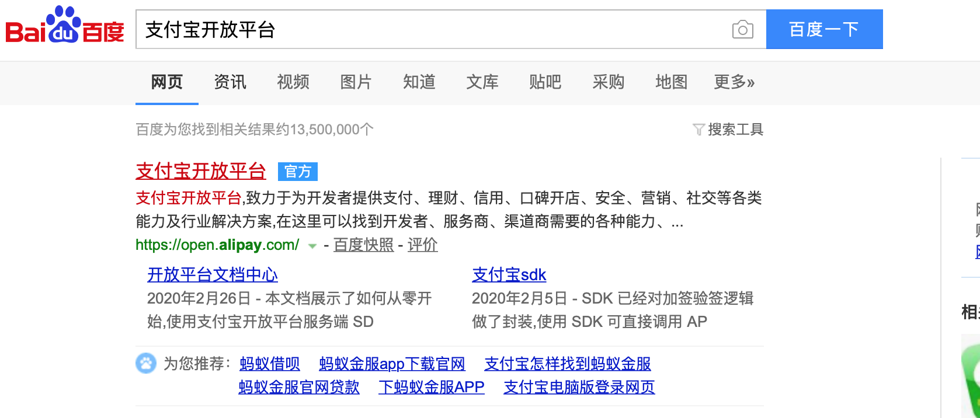Select the 网页 tab
The width and height of the screenshot is (980, 418).
click(167, 82)
